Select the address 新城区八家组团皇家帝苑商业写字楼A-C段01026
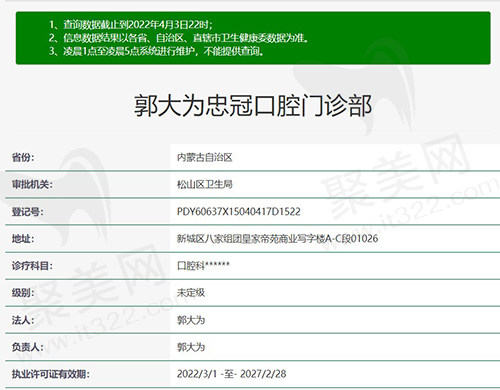500x390 pixels. point(278,239)
